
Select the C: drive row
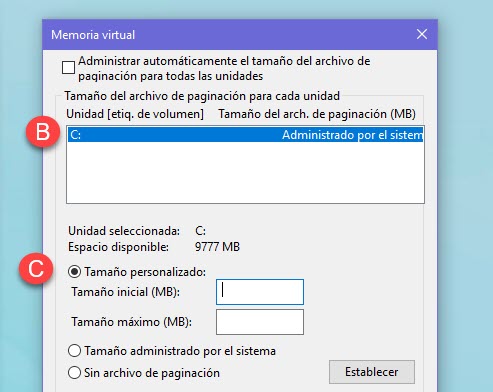245,135
